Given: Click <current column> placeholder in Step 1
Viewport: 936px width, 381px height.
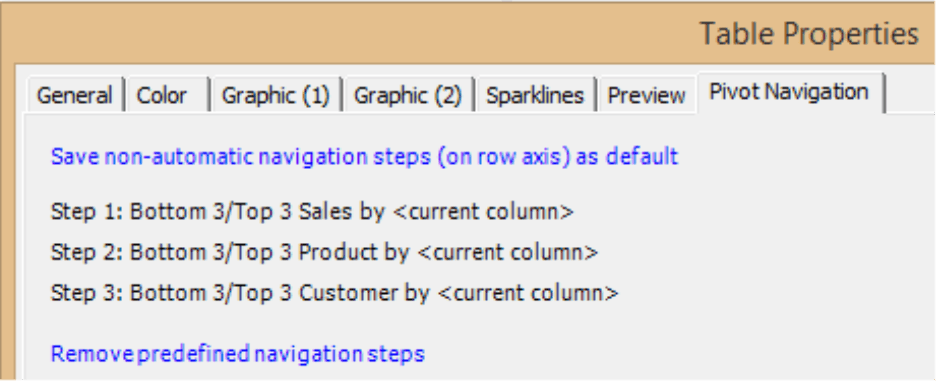Looking at the screenshot, I should (x=483, y=212).
